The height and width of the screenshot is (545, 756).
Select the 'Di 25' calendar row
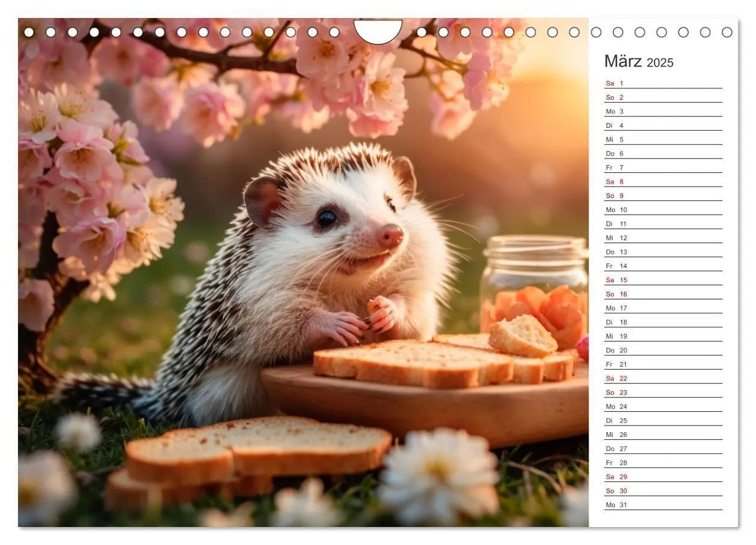pos(663,420)
